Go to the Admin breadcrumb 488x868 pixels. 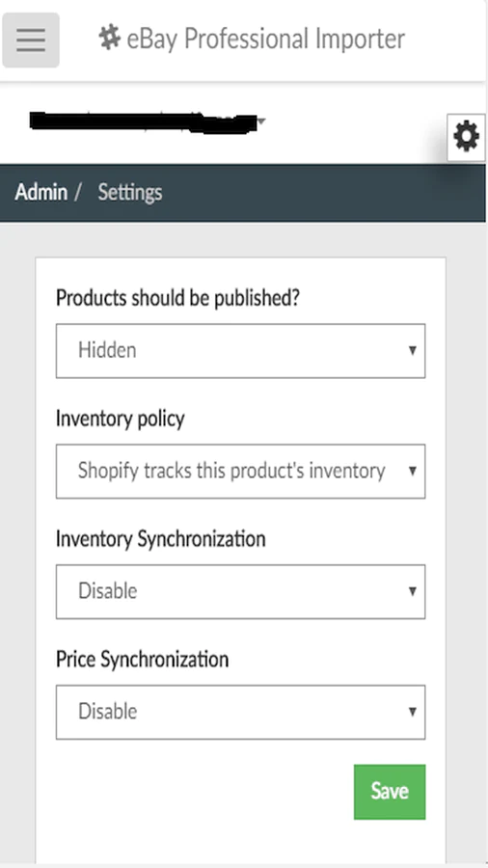coord(41,192)
